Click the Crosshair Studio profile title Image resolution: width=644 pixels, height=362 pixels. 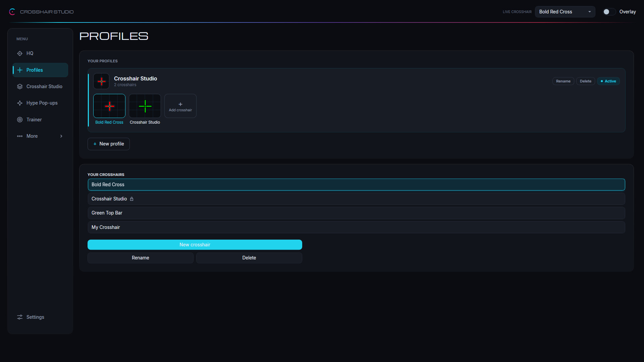pos(136,78)
